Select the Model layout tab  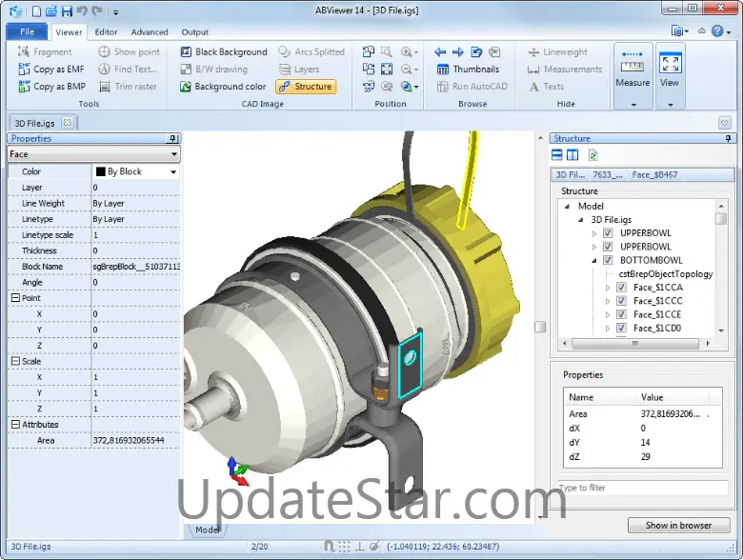pyautogui.click(x=207, y=530)
